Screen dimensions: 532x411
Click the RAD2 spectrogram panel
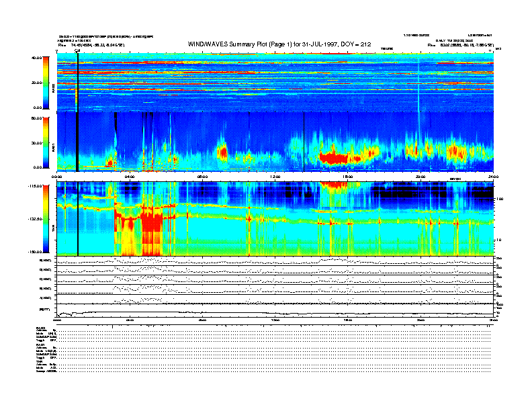coord(275,83)
